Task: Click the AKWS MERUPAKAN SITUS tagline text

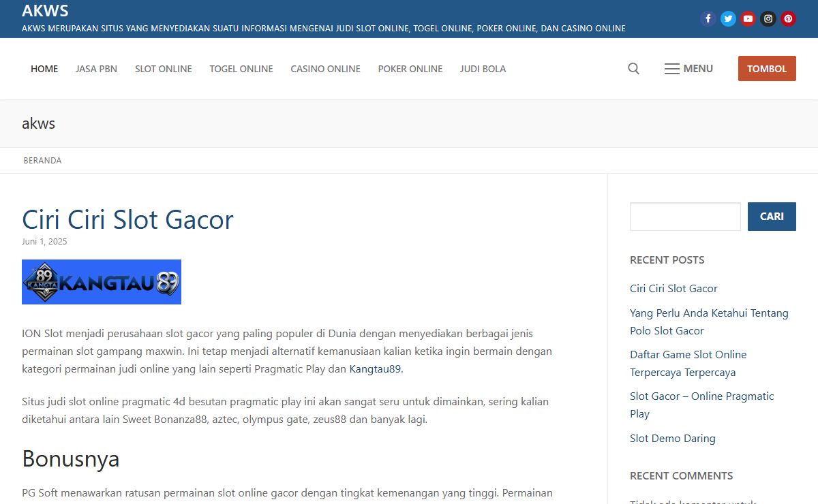Action: (324, 29)
